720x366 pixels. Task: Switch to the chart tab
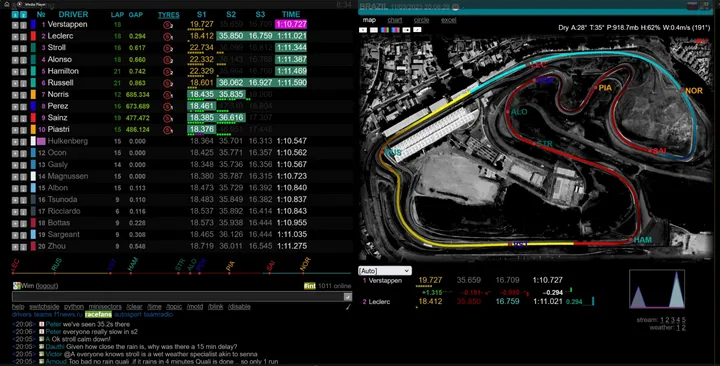click(394, 20)
